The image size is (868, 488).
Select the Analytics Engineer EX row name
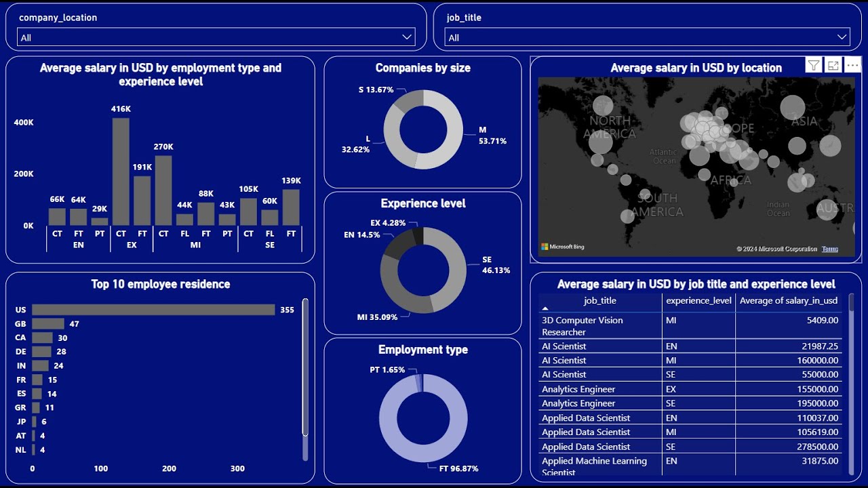pyautogui.click(x=600, y=389)
